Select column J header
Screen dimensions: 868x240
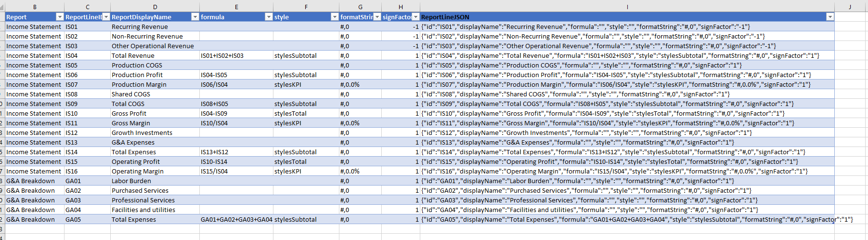point(850,7)
